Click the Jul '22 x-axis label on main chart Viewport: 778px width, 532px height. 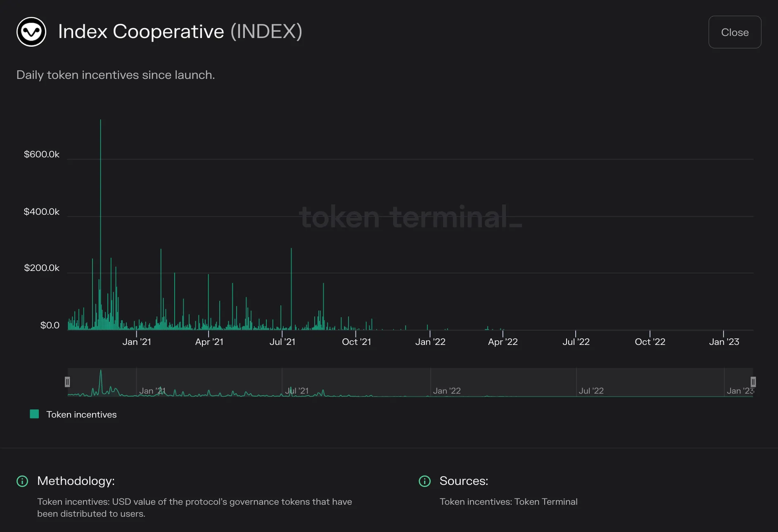(x=576, y=342)
